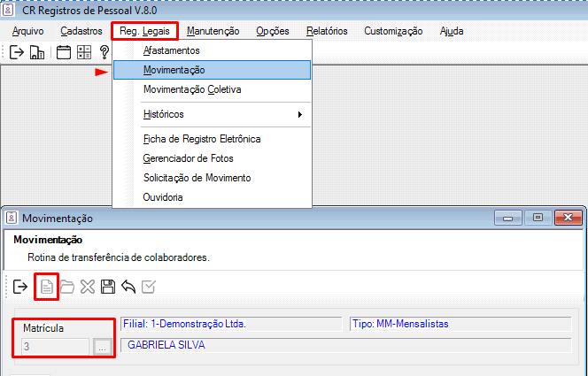Click the Tipo: MM-Mensalistas field
Screen dimensions: 588x376
point(460,324)
